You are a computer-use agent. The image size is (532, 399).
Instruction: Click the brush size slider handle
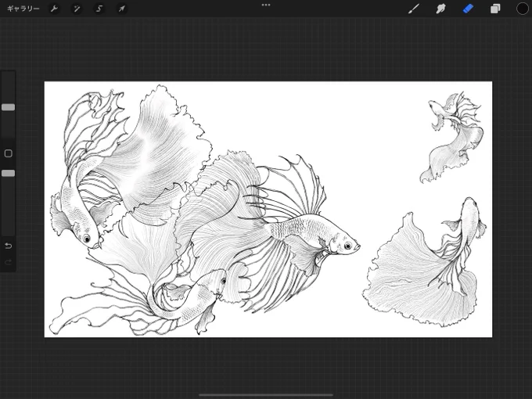8,107
